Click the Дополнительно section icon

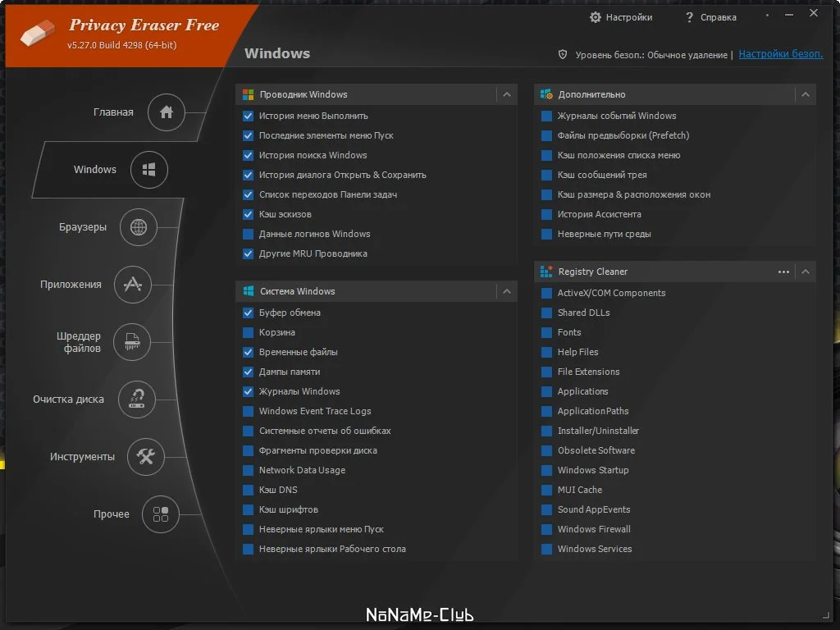(546, 94)
